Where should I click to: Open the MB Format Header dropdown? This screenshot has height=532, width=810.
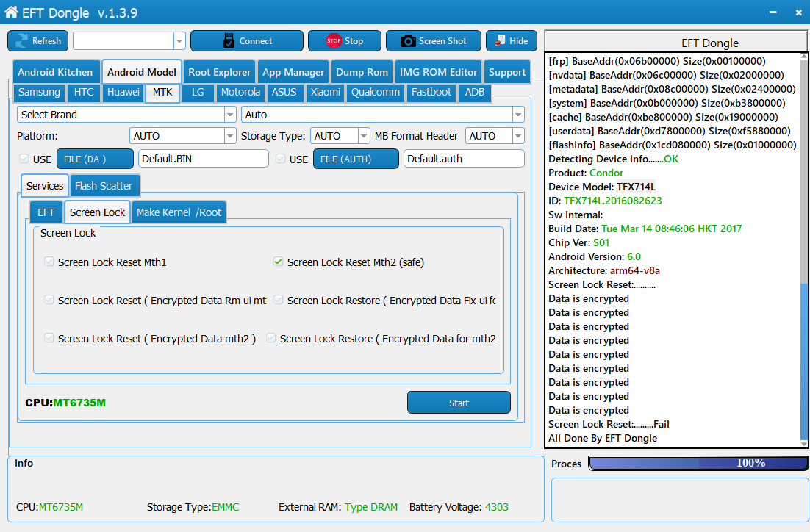pos(518,136)
